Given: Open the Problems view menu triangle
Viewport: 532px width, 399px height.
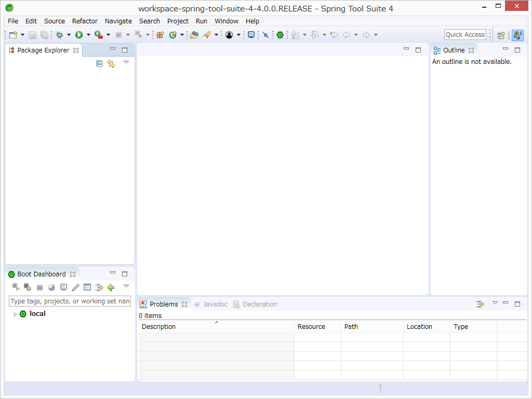Looking at the screenshot, I should point(495,303).
